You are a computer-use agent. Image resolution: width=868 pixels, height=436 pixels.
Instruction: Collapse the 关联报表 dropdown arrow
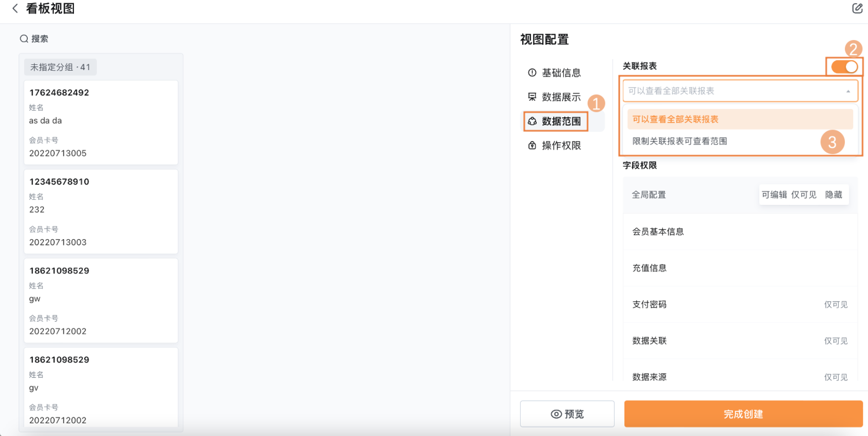(848, 91)
